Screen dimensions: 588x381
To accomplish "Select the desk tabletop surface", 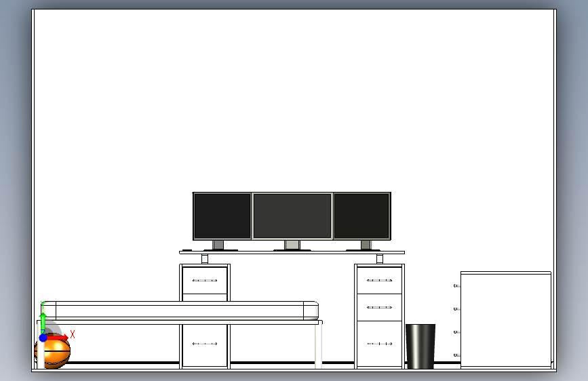I will (292, 252).
